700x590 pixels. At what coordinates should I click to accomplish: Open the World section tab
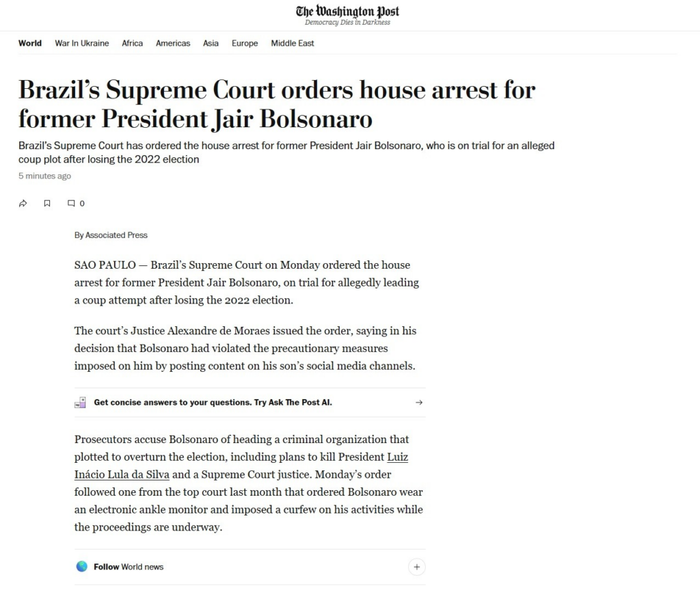[x=30, y=43]
